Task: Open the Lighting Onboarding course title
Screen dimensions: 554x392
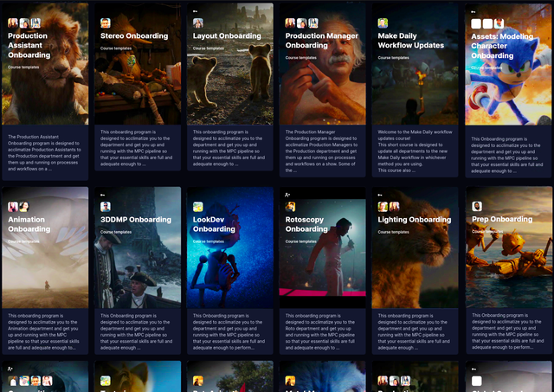Action: click(x=415, y=219)
